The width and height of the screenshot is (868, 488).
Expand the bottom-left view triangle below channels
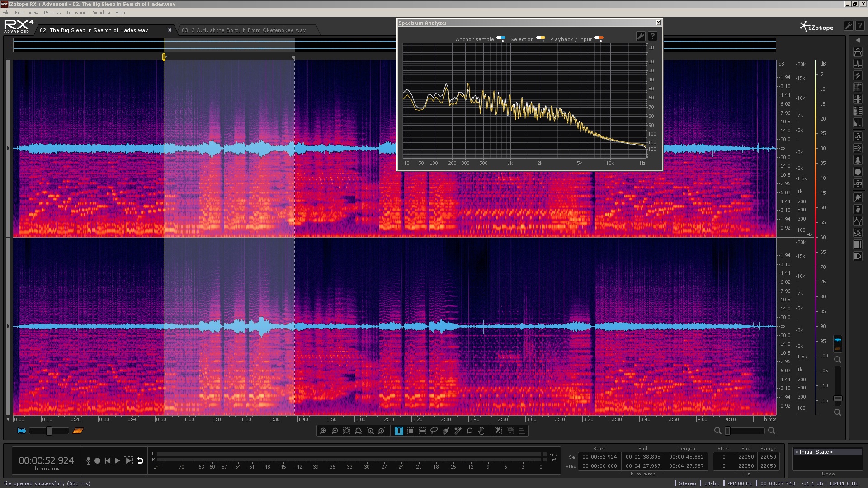[x=8, y=419]
